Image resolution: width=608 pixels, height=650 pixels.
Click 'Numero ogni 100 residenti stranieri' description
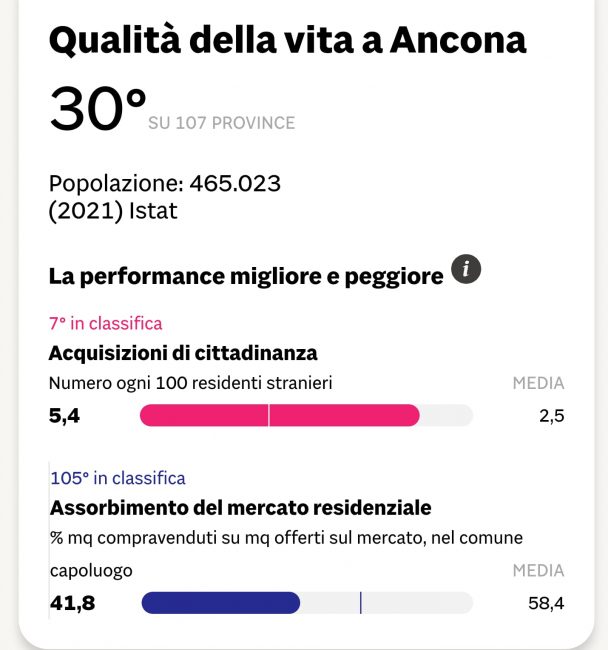(190, 382)
